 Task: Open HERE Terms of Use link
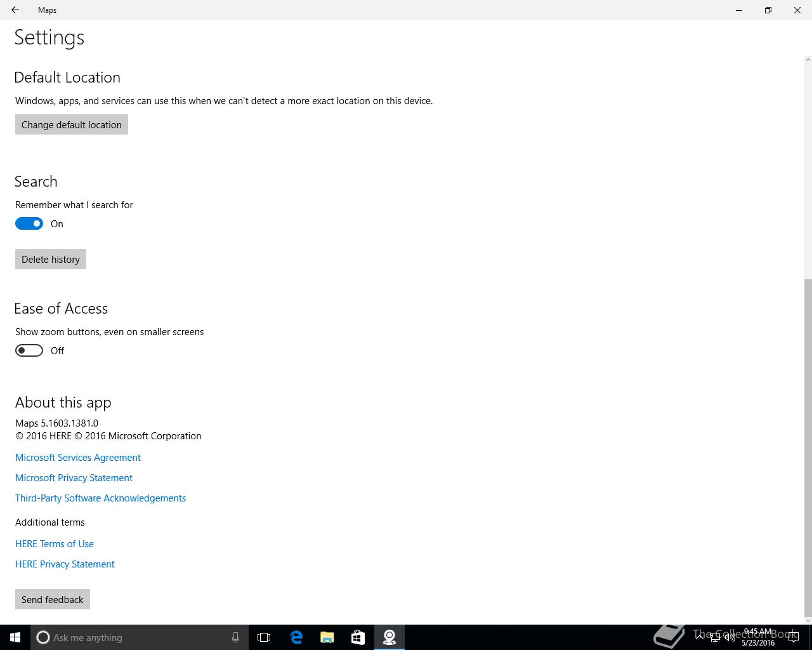(55, 543)
